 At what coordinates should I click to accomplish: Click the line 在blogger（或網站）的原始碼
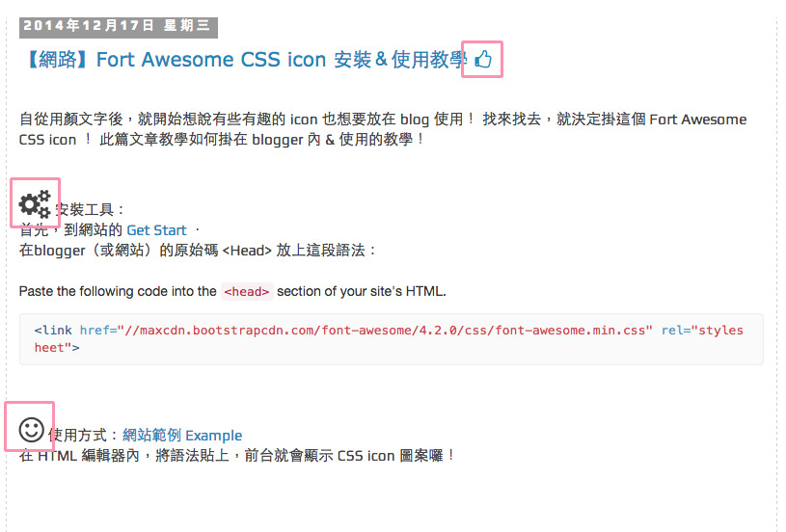coord(198,251)
